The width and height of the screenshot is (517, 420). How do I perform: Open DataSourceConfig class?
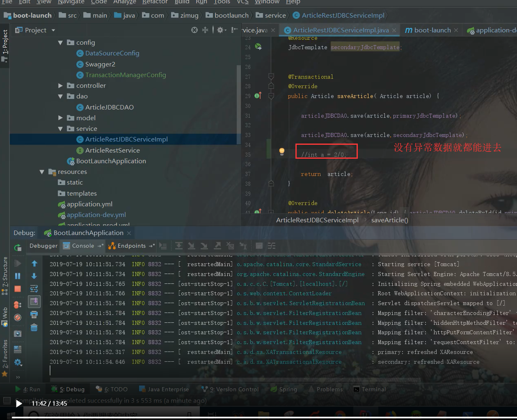coord(112,53)
